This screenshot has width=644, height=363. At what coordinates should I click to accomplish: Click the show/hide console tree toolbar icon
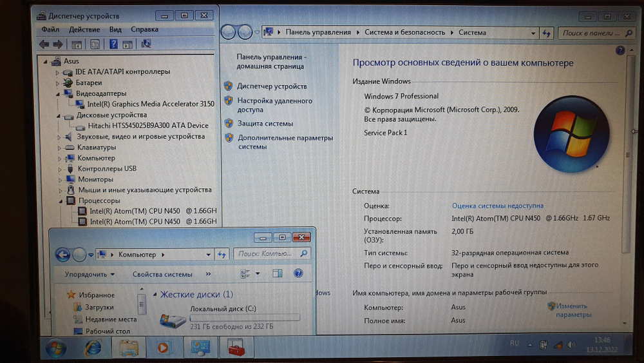tap(77, 44)
